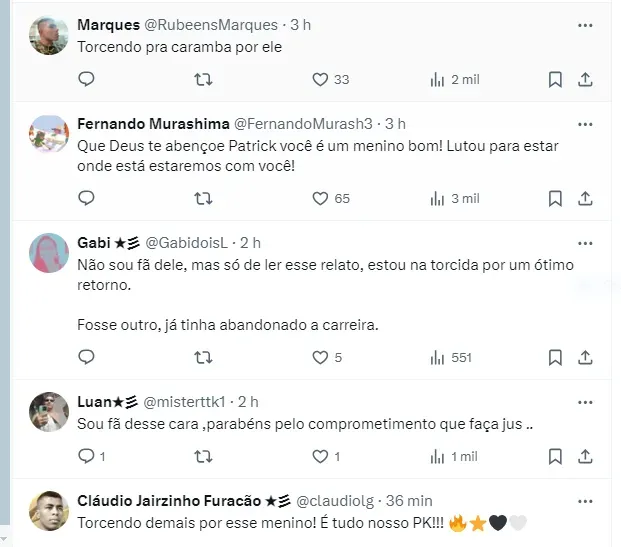Bookmark Fernando Murashima's tweet

point(556,199)
